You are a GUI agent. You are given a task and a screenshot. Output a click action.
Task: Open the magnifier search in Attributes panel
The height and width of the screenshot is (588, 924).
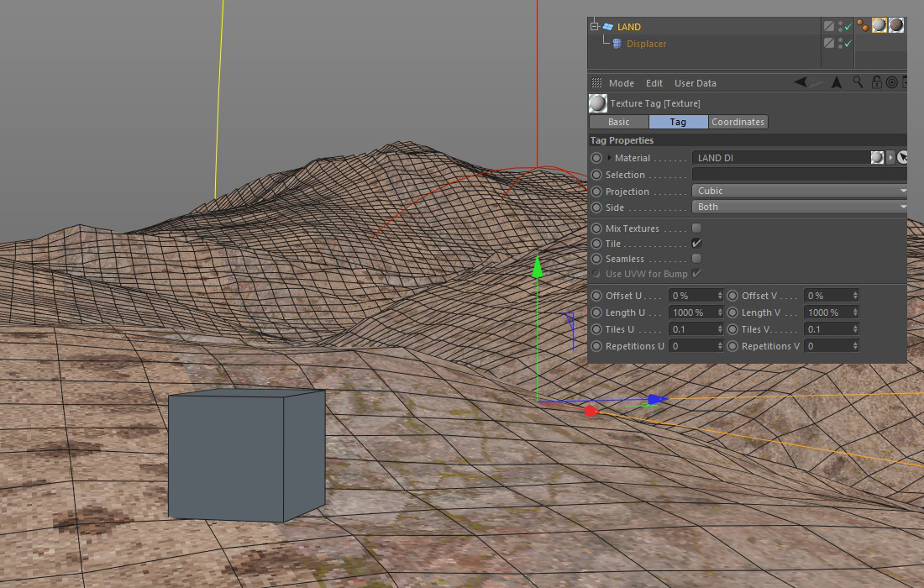pyautogui.click(x=858, y=82)
